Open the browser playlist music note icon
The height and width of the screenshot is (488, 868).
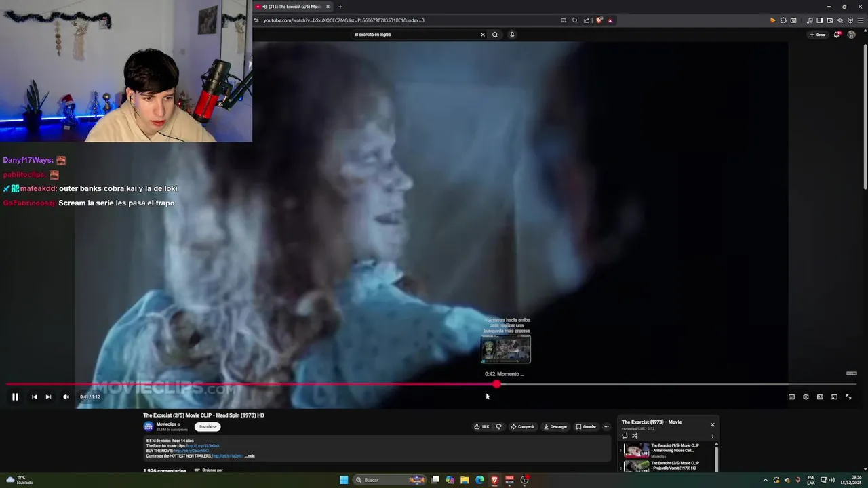[810, 20]
